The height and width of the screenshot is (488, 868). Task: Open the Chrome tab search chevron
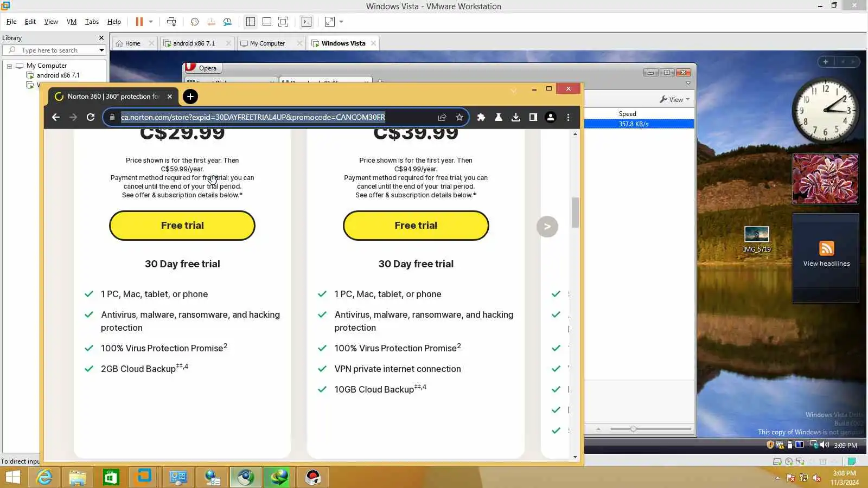pyautogui.click(x=513, y=91)
